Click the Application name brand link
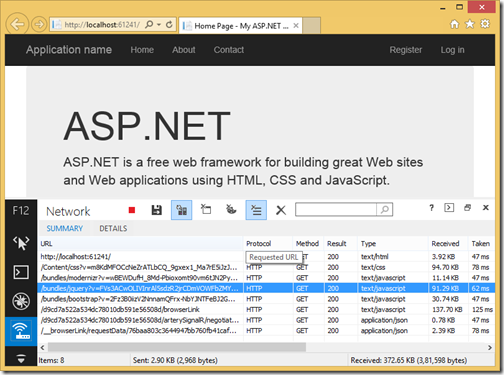The width and height of the screenshot is (504, 375). 69,50
